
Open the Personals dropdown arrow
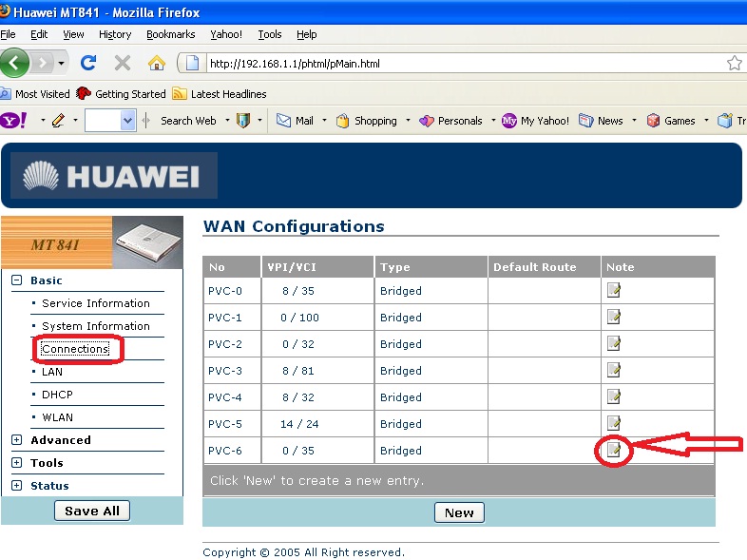pos(493,121)
